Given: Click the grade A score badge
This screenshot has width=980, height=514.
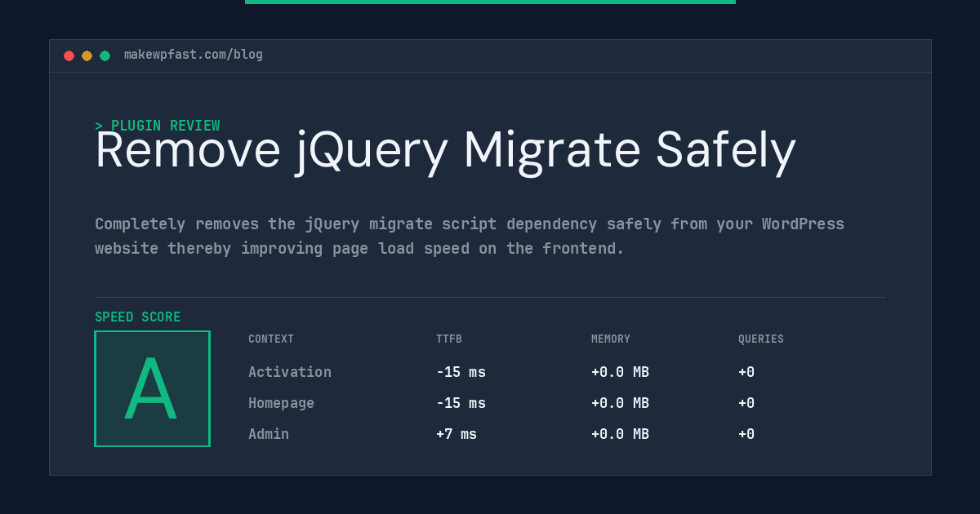Looking at the screenshot, I should pyautogui.click(x=152, y=388).
